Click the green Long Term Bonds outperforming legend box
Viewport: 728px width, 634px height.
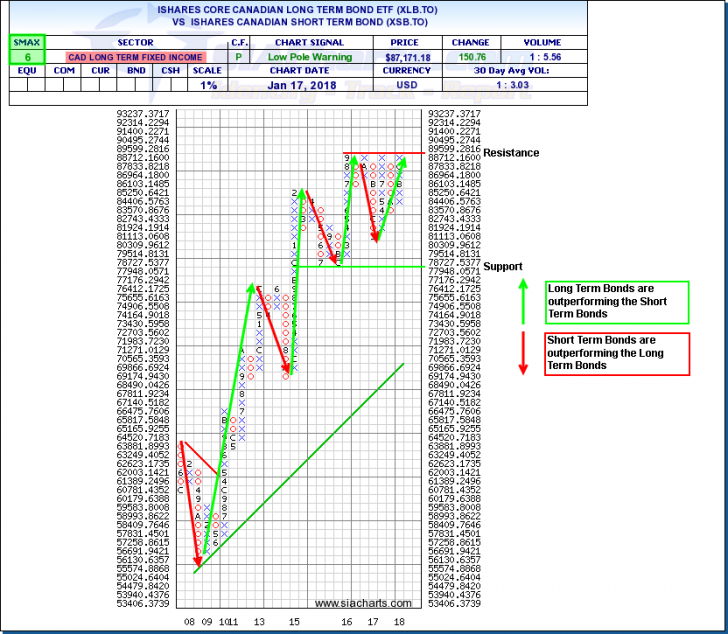pos(617,302)
